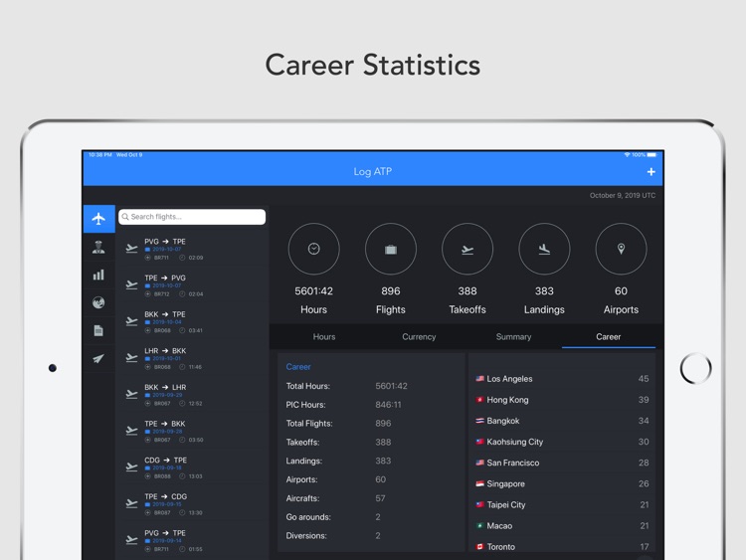Click the October 9, 2019 UTC date

coord(623,196)
